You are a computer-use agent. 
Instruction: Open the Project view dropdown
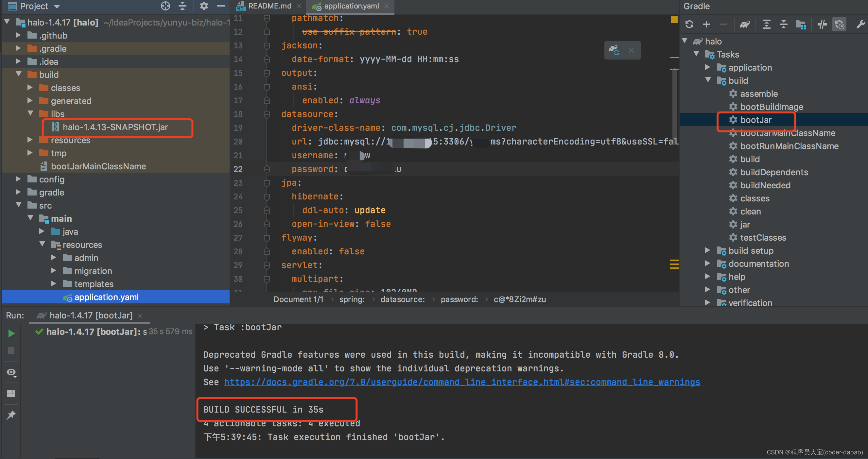point(57,7)
